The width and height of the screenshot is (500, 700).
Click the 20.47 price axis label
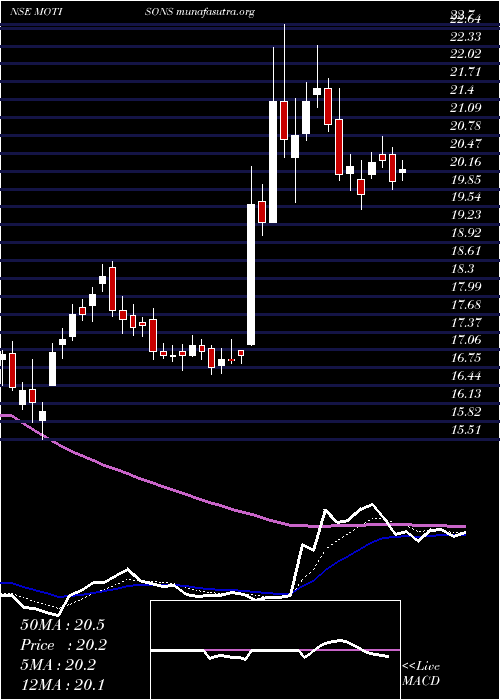[x=467, y=144]
